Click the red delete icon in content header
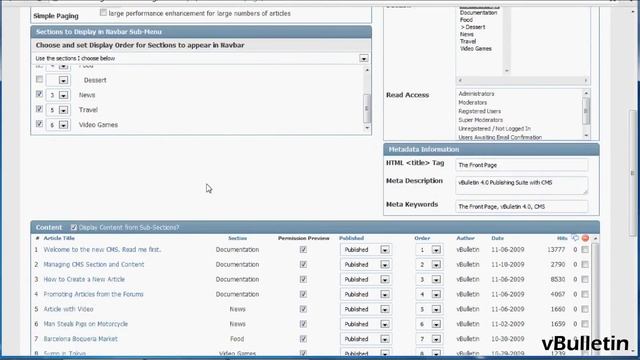640x360 pixels. (x=585, y=238)
